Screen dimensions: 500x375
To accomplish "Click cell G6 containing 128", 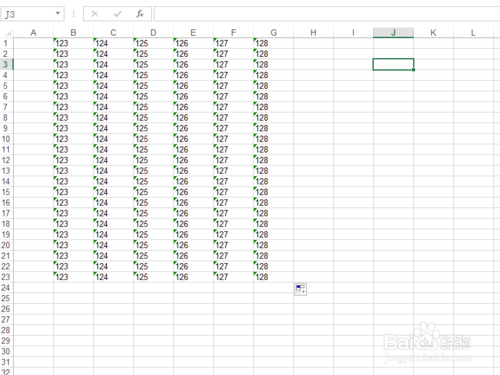I will (273, 97).
